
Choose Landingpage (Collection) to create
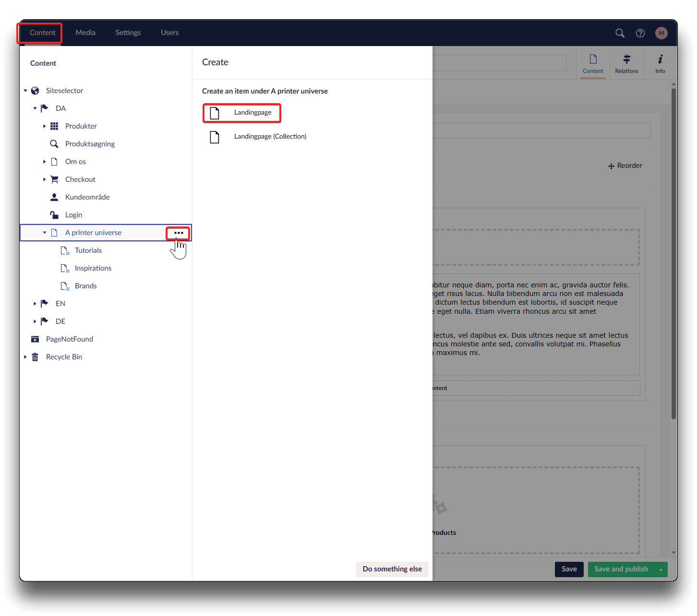(x=270, y=137)
